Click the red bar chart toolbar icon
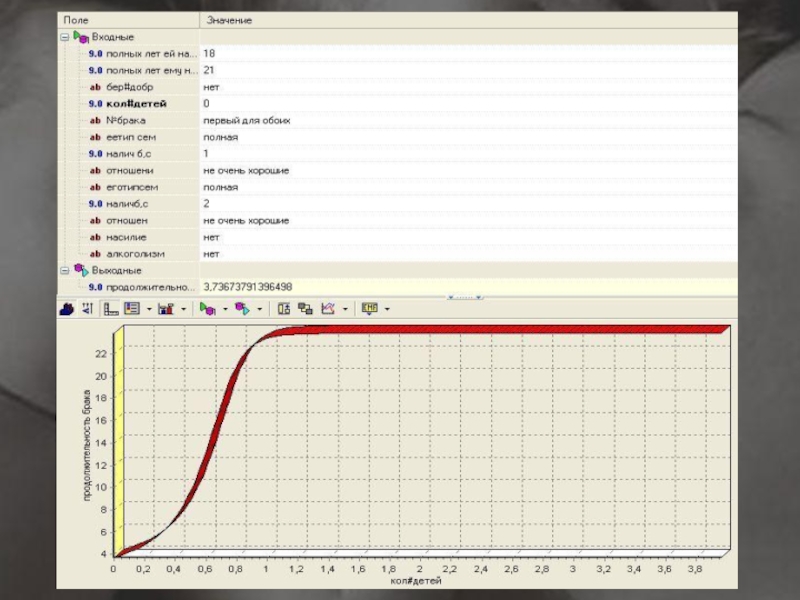 point(166,309)
